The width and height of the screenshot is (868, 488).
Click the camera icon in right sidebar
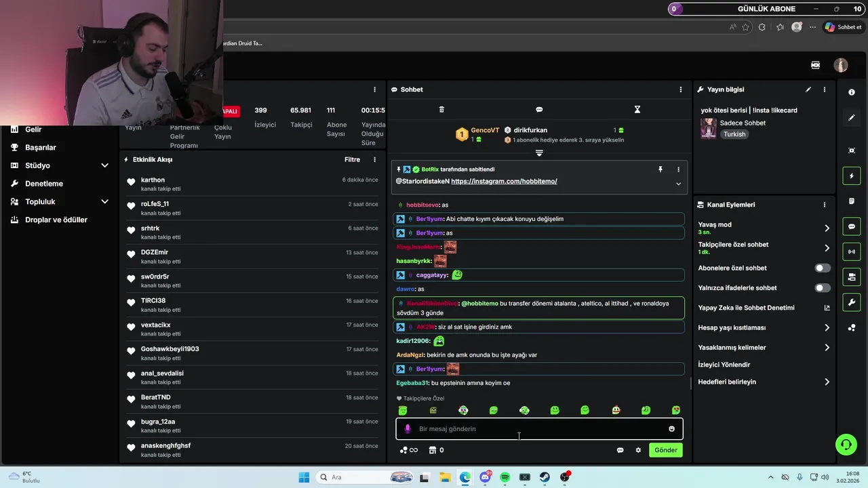click(x=852, y=277)
